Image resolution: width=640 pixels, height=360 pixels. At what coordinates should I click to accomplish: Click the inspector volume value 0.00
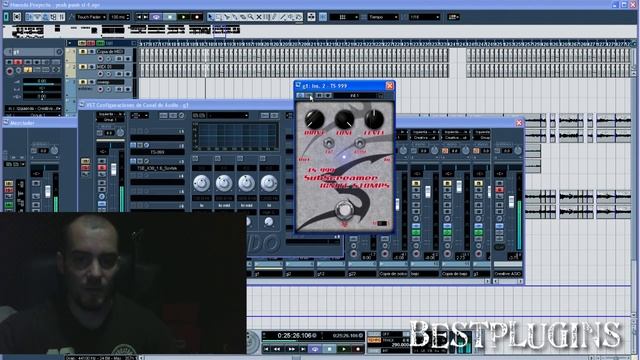[x=42, y=81]
